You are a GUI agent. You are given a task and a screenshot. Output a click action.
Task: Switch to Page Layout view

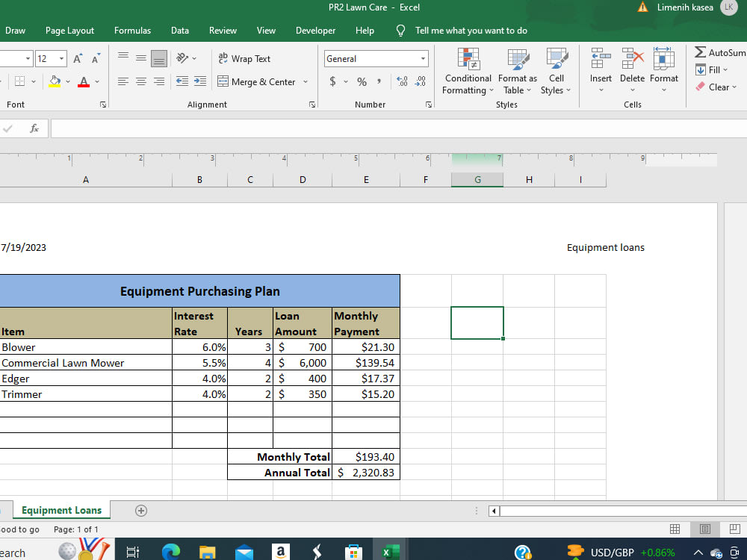coord(704,529)
